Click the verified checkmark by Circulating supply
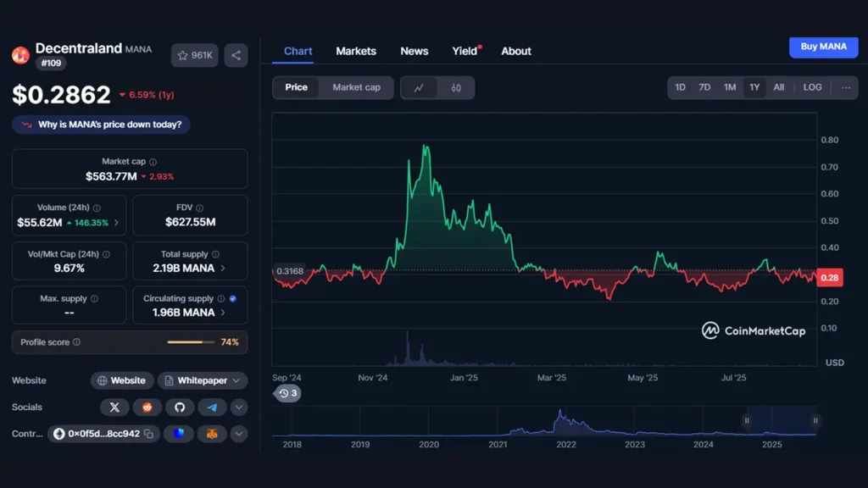 233,299
